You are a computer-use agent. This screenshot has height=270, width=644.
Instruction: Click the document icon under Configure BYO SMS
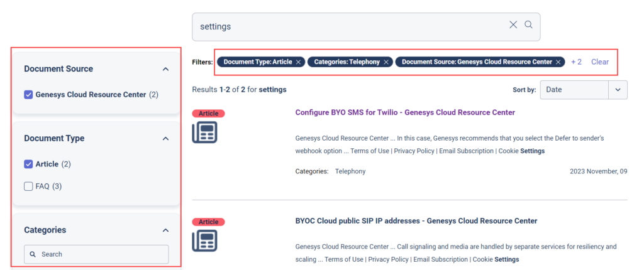[204, 132]
